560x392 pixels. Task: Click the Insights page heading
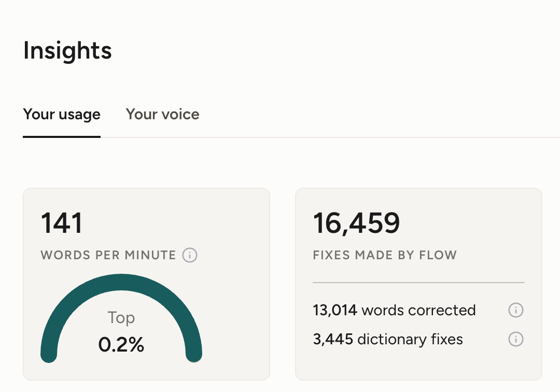67,50
